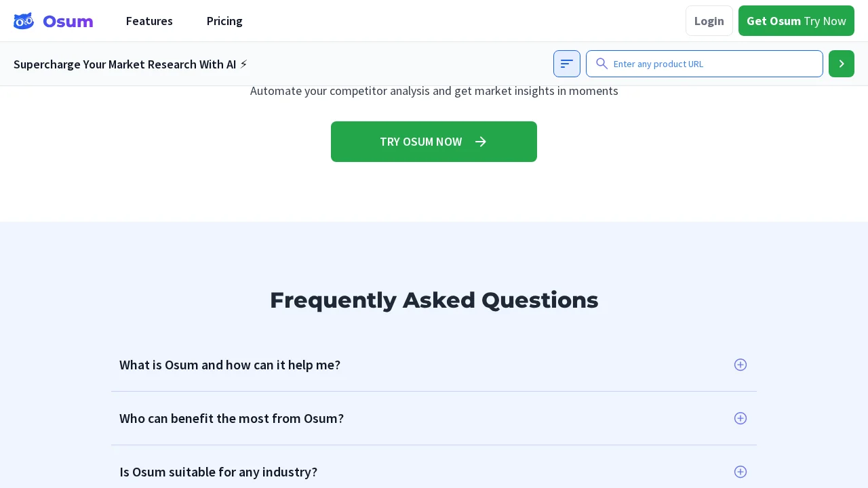Expand 'Is Osum suitable for any industry?'

tap(218, 472)
